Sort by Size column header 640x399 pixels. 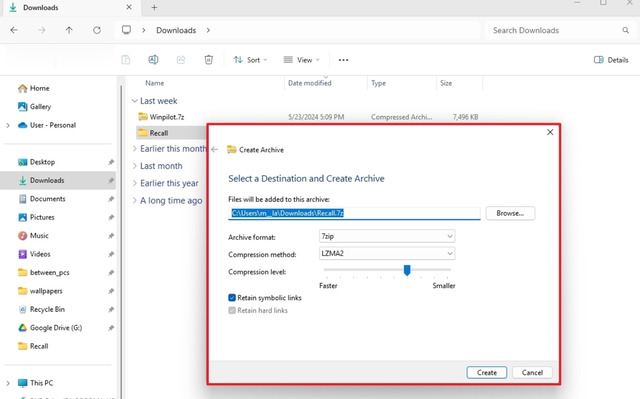tap(446, 83)
